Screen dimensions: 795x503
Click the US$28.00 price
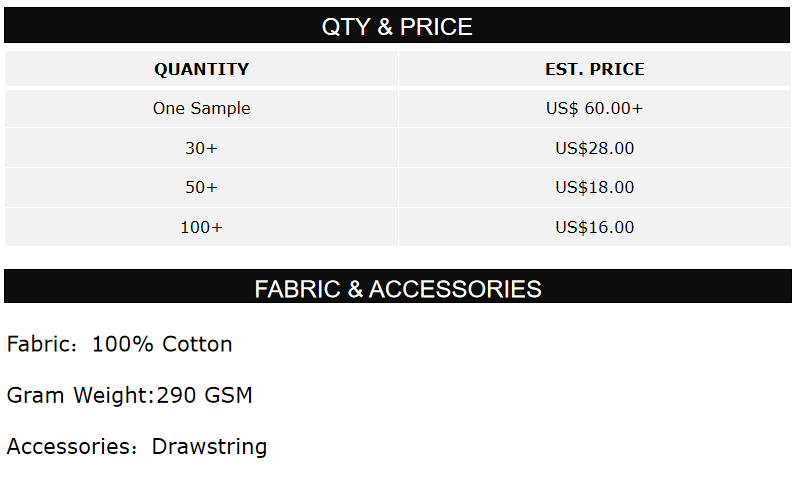coord(594,148)
